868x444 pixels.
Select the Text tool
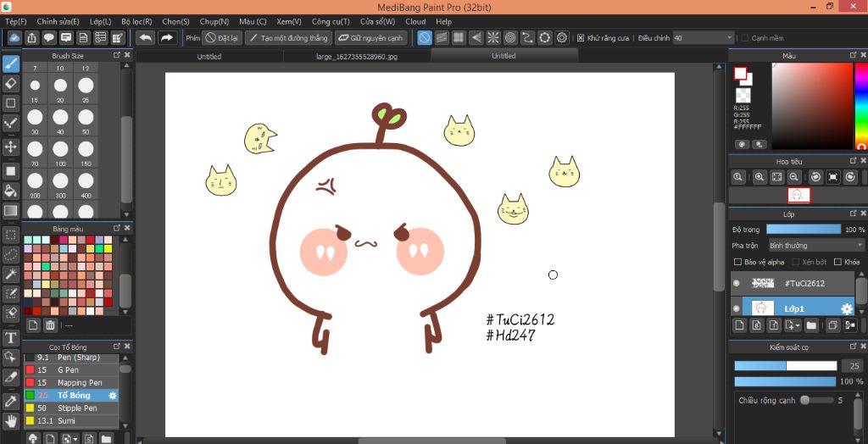pos(11,338)
